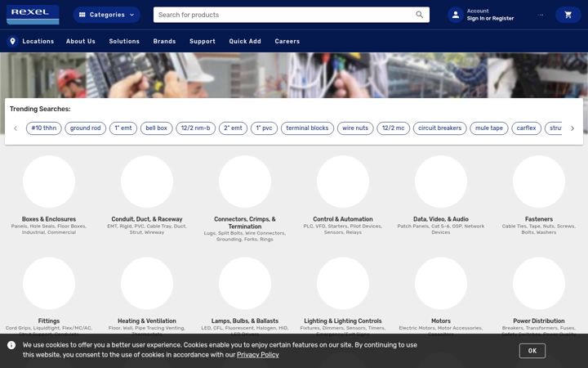Open the Power Distribution category circle
588x368 pixels.
[x=539, y=283]
